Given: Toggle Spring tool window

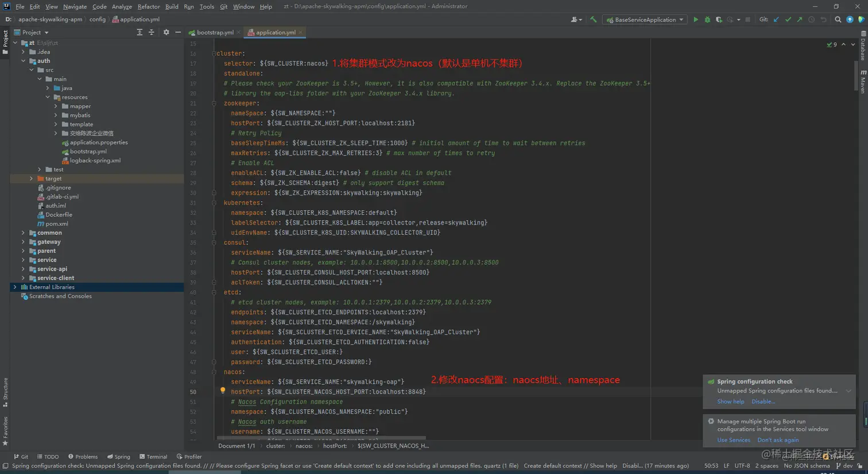Looking at the screenshot, I should 119,457.
